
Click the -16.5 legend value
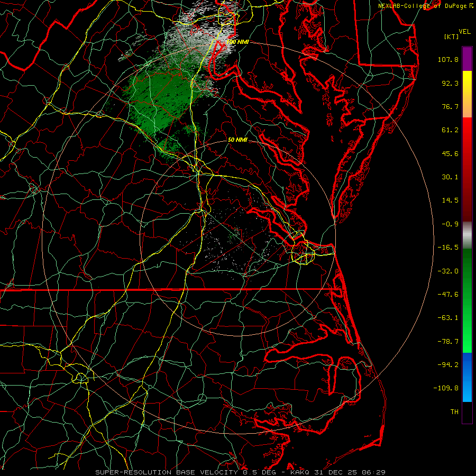click(448, 248)
